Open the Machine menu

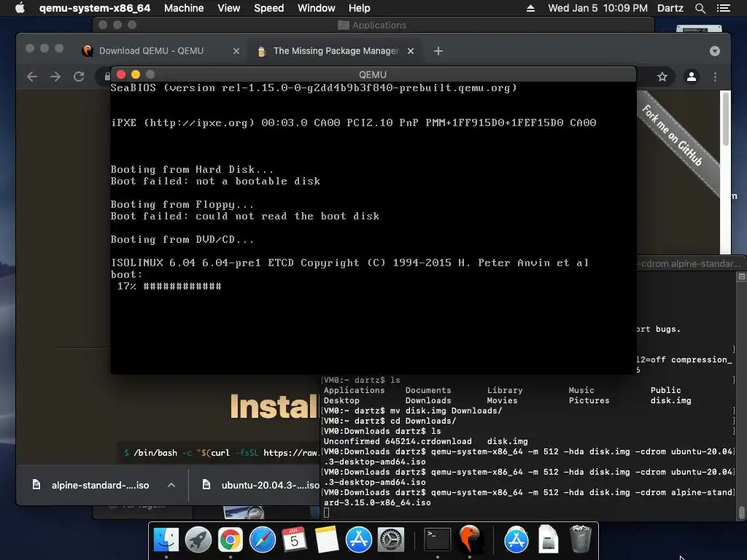[x=184, y=8]
